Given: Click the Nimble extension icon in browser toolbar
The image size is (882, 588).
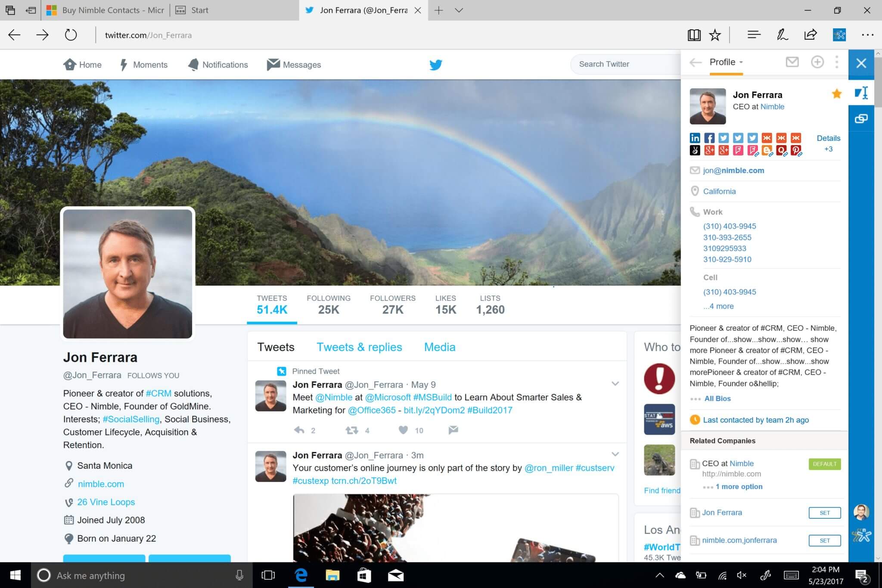Looking at the screenshot, I should (x=839, y=35).
